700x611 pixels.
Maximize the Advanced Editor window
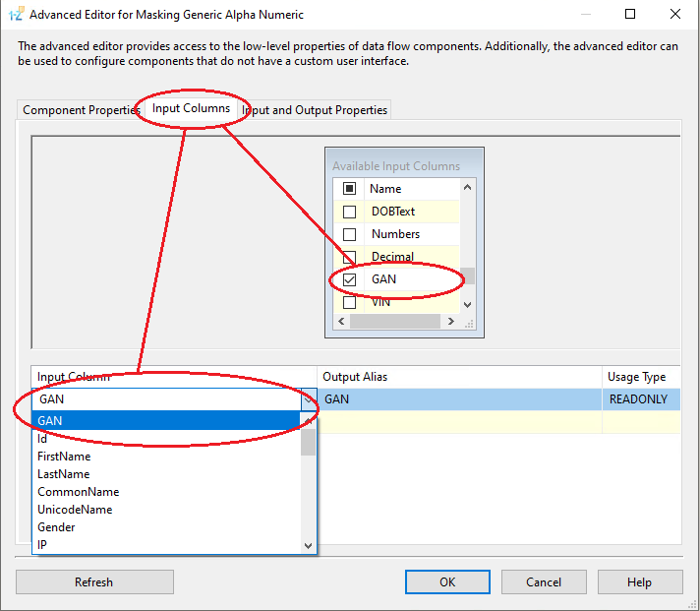click(x=630, y=15)
